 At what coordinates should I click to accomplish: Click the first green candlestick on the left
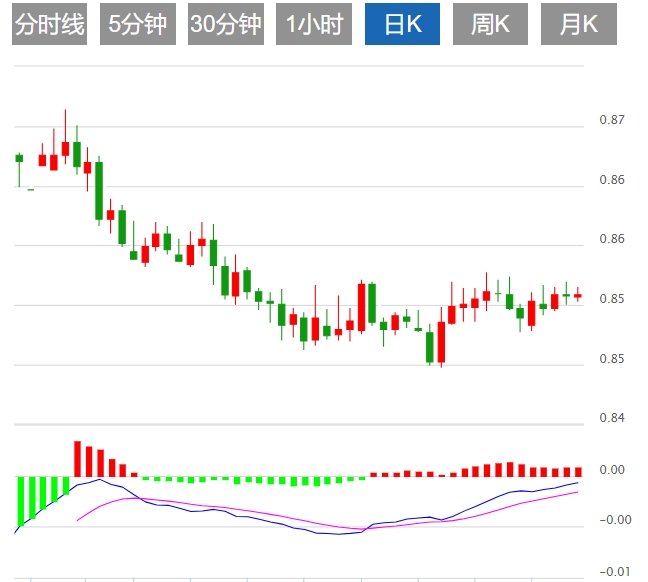pos(19,170)
